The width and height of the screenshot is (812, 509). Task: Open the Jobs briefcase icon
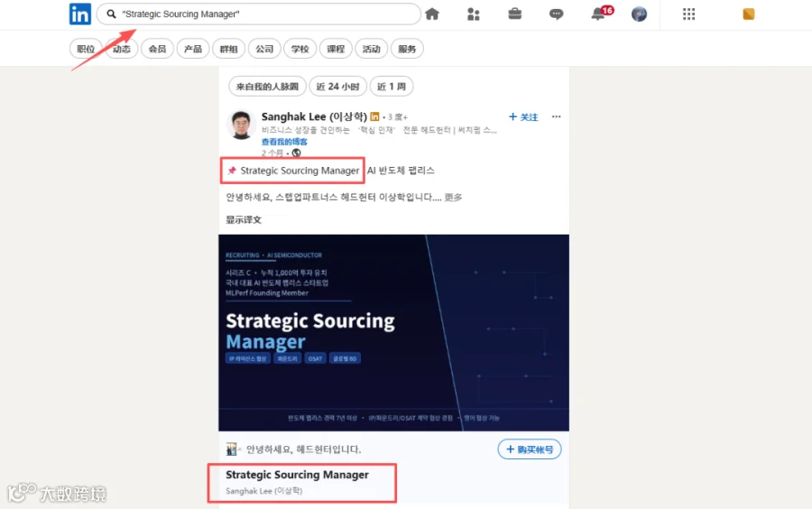click(x=515, y=14)
